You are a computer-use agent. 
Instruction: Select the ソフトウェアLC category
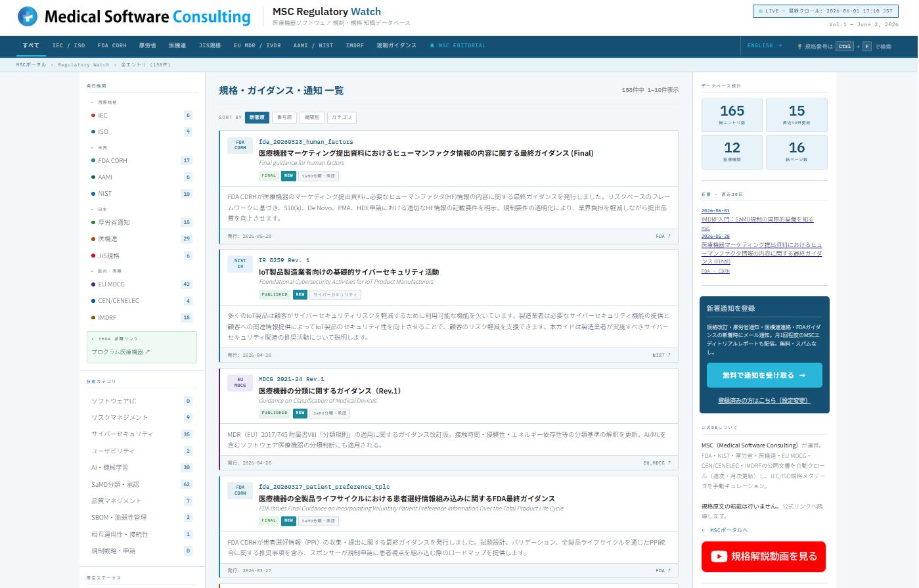pos(141,401)
